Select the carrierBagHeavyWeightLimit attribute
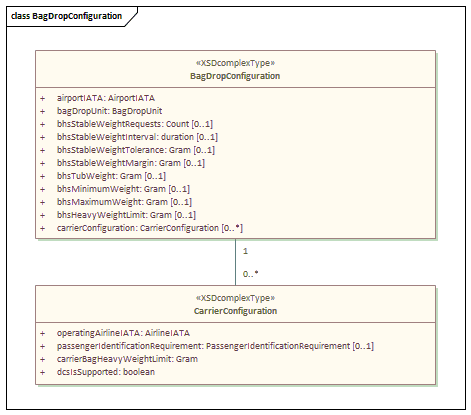Viewport: 471px width, 415px height. [x=127, y=359]
